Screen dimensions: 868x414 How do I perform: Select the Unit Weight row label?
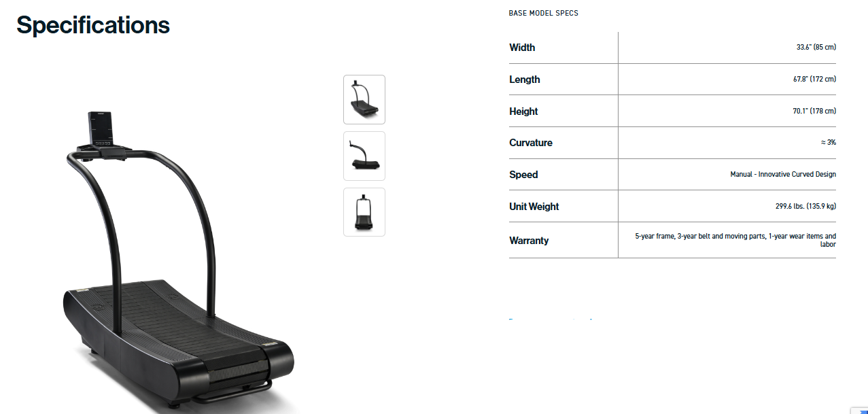534,207
